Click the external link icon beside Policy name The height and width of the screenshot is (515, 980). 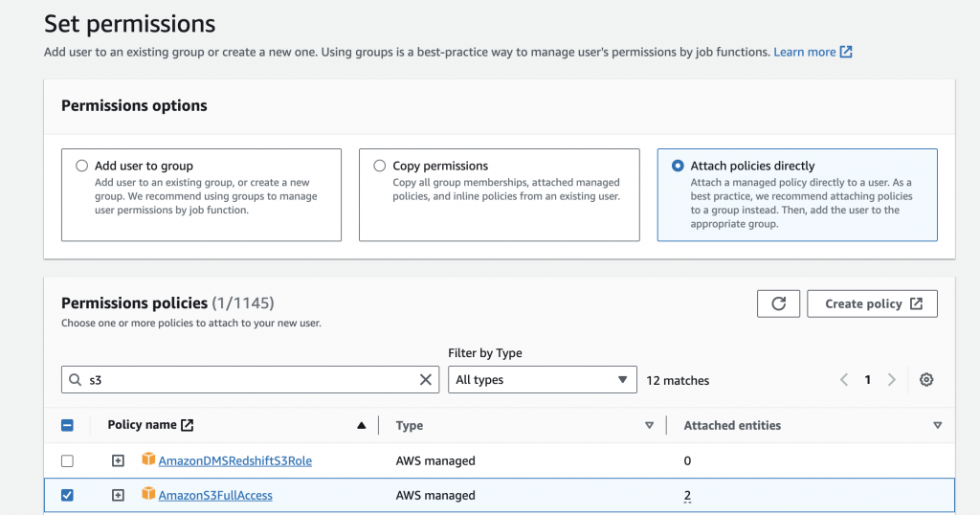tap(188, 425)
